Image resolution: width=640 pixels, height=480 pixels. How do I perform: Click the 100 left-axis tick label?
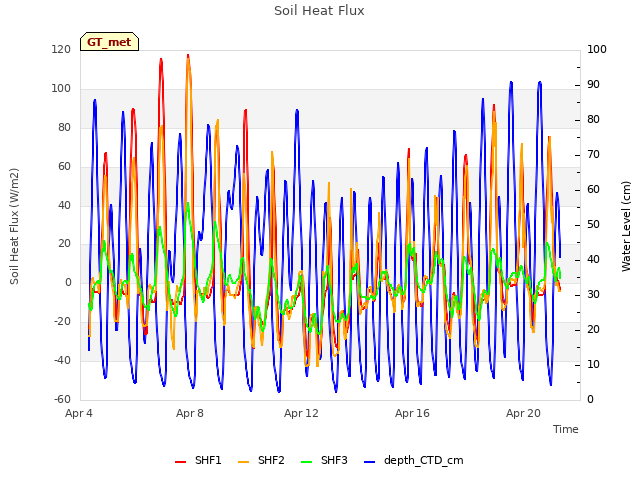coord(61,89)
